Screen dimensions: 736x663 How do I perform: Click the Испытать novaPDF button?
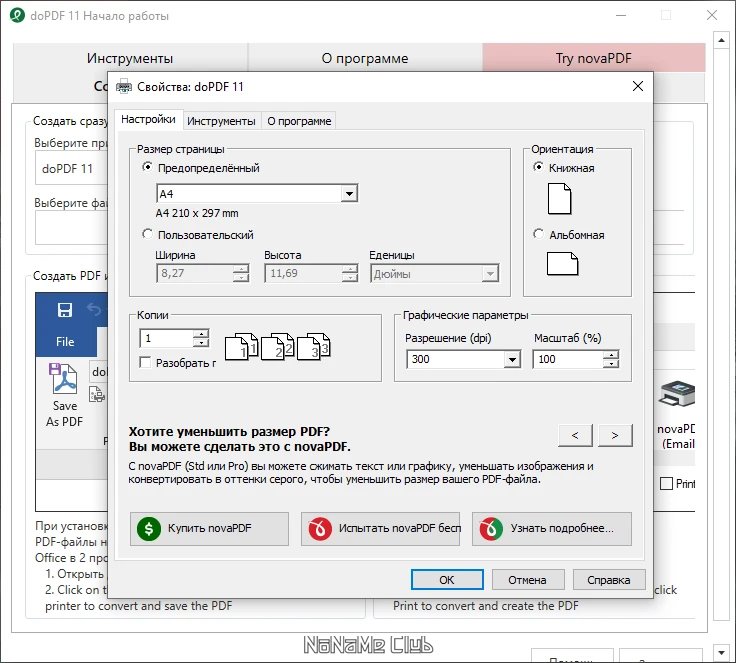pos(380,529)
